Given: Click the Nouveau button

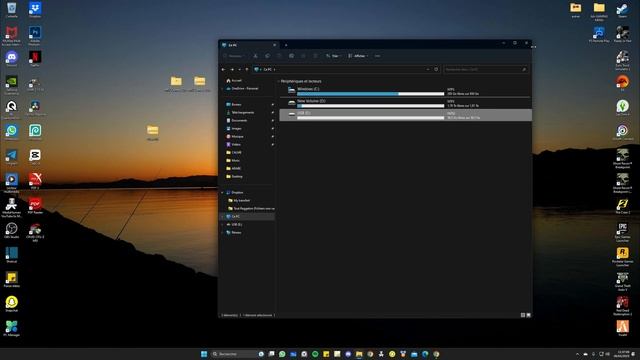Looking at the screenshot, I should [x=235, y=56].
